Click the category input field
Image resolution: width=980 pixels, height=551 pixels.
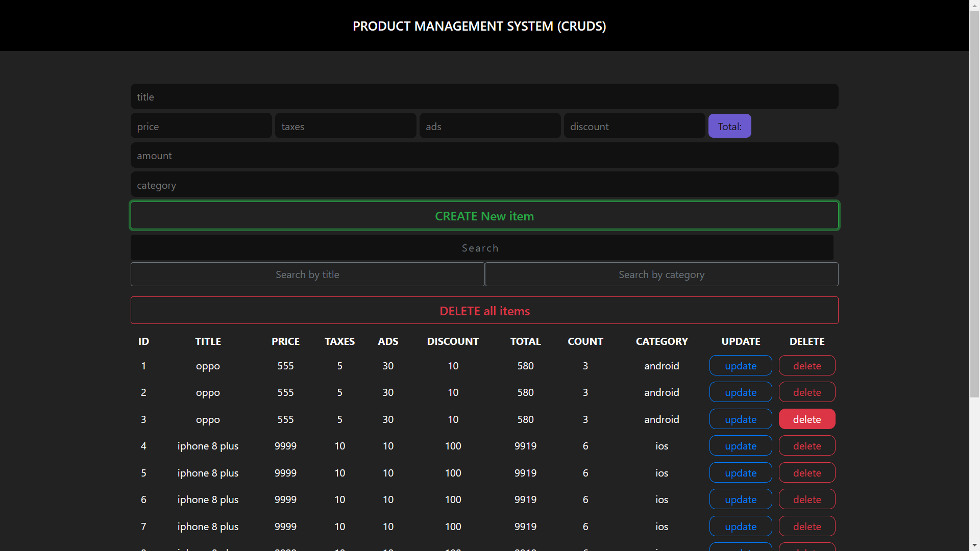484,185
